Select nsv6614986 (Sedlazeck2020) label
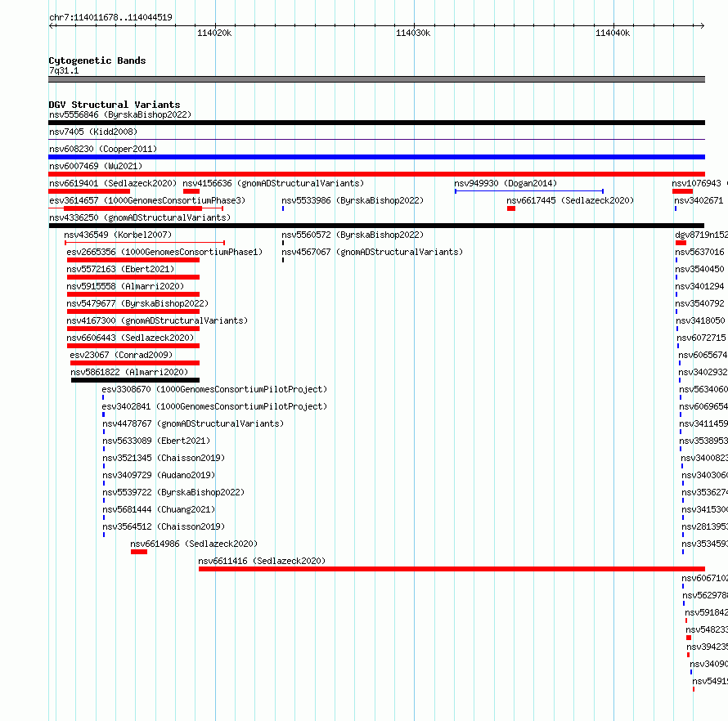The image size is (728, 721). point(194,544)
